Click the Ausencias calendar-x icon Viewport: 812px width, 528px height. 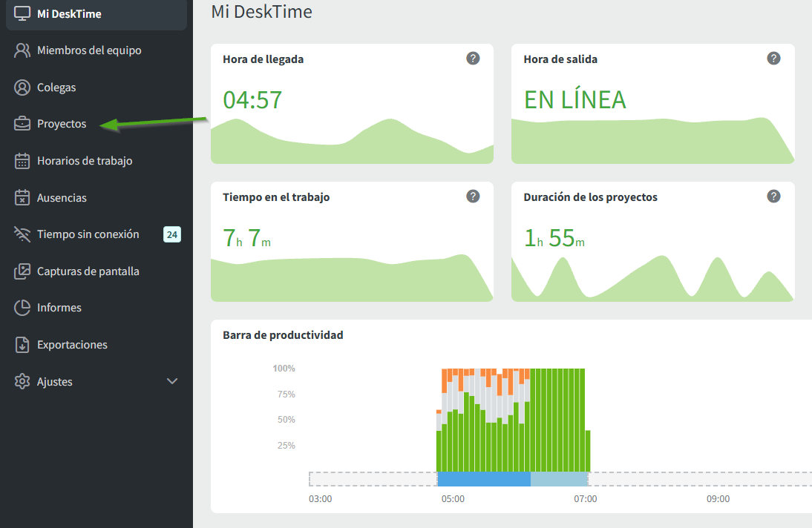click(22, 198)
